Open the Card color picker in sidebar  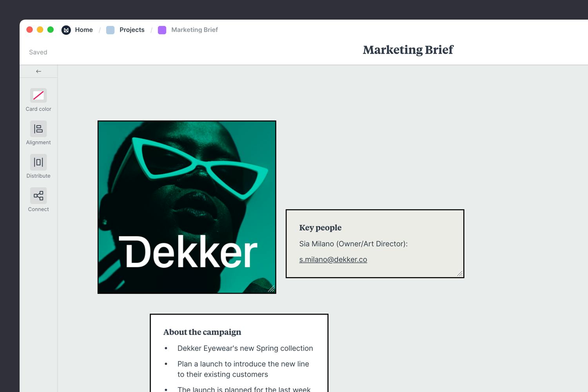[38, 95]
